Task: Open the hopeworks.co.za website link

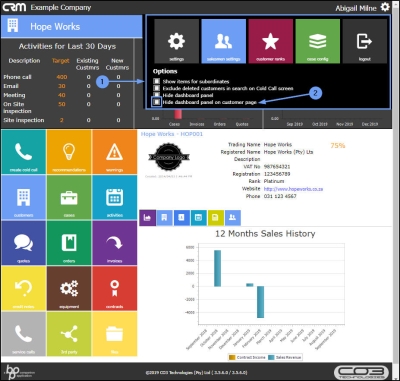Action: point(293,189)
